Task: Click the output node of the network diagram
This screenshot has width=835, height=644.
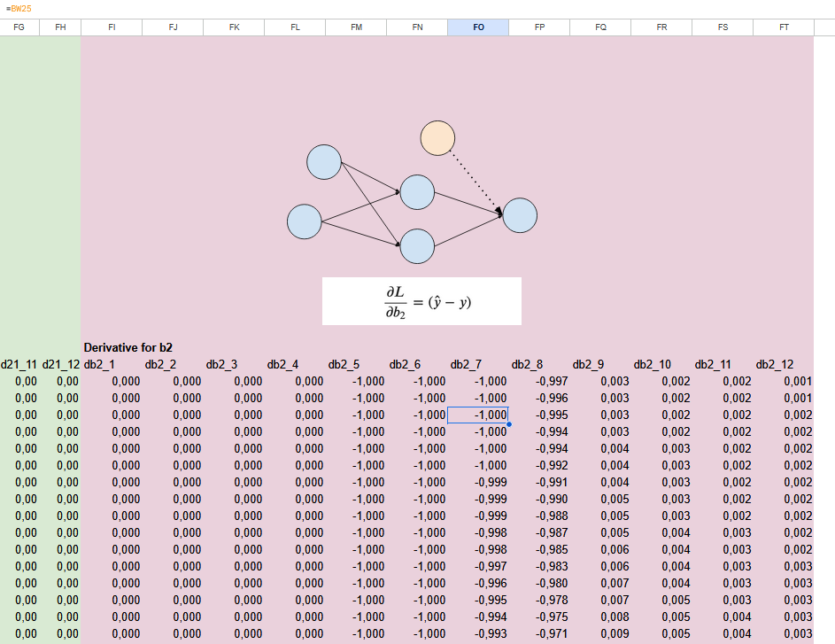Action: pos(520,215)
